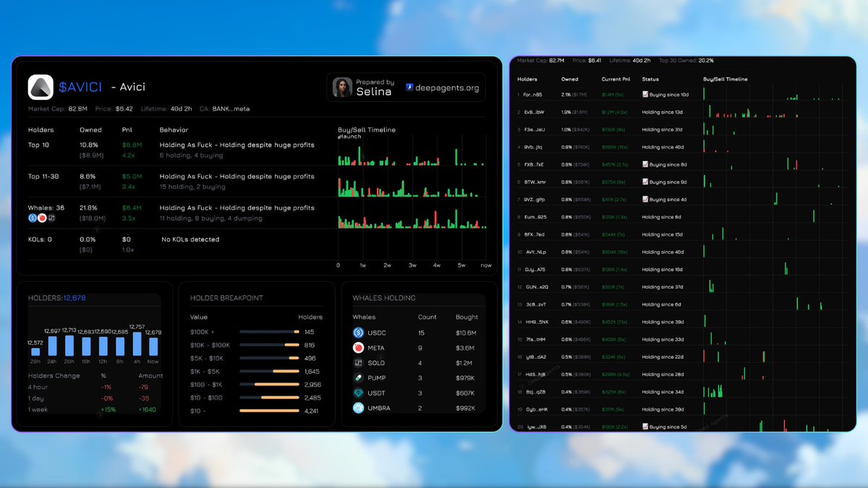
Task: Click the 4h bar showing 12,757
Action: click(x=137, y=344)
